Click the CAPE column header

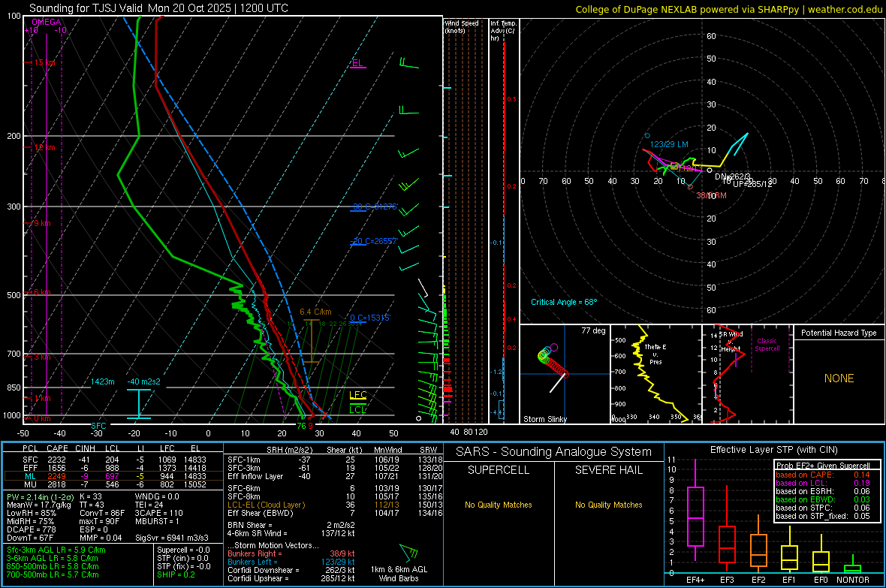coord(57,448)
